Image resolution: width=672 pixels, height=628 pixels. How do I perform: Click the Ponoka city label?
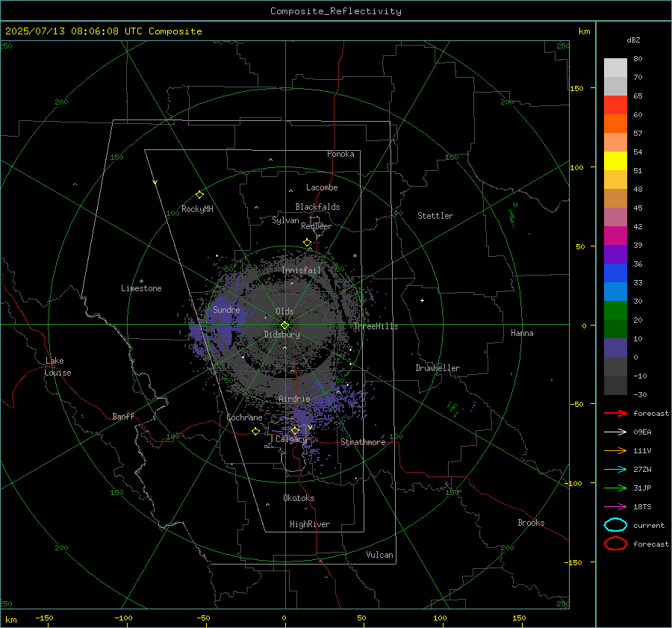[340, 154]
